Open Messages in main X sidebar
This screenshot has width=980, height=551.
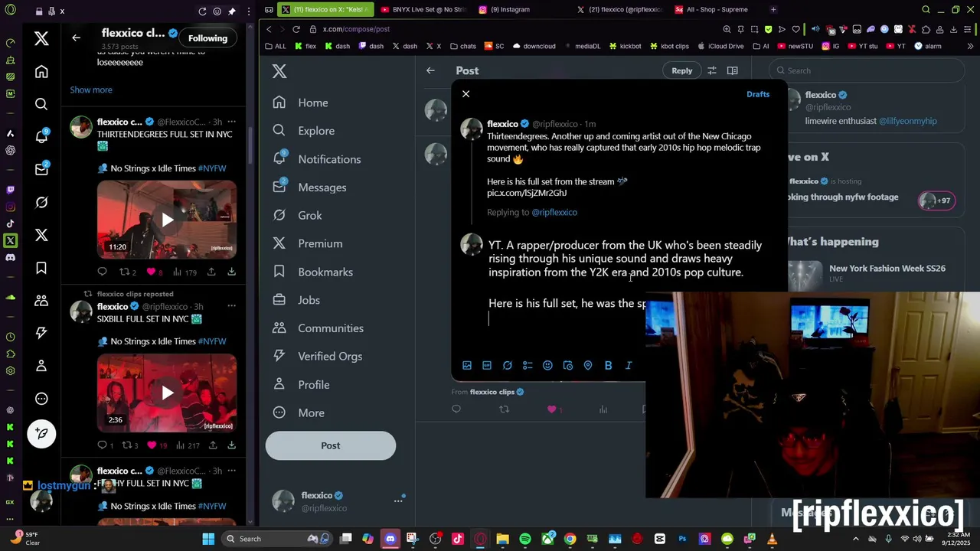(309, 187)
